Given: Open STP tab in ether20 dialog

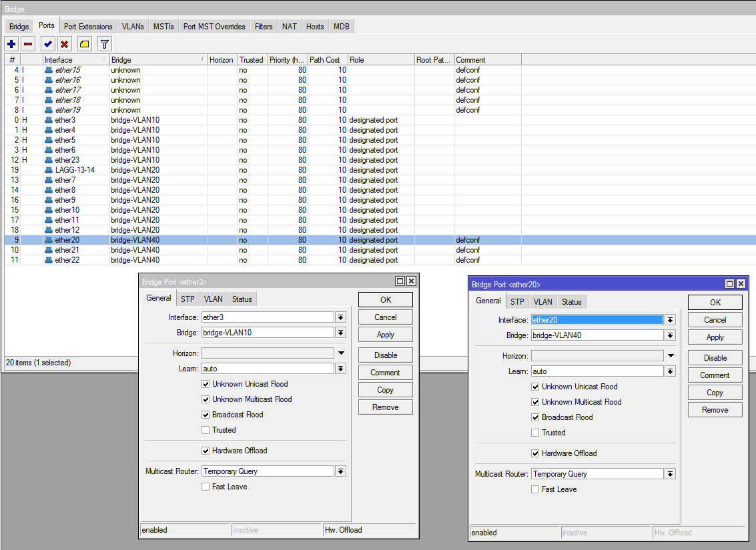Looking at the screenshot, I should pyautogui.click(x=517, y=302).
